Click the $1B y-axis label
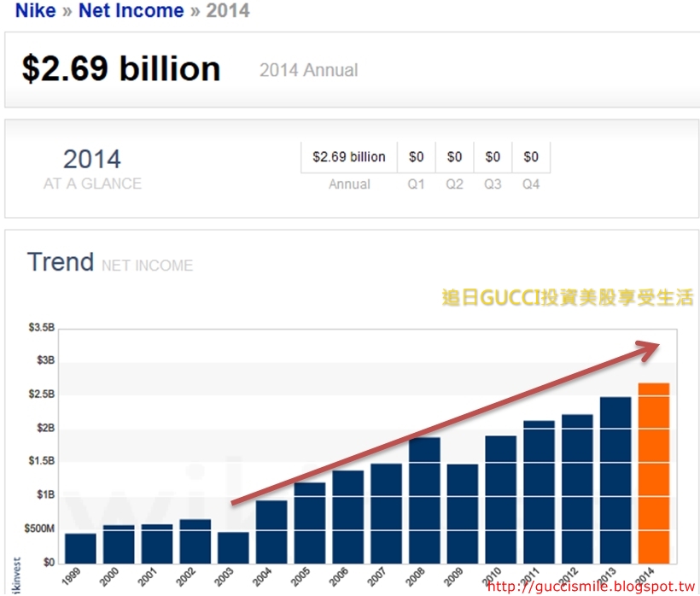Image resolution: width=700 pixels, height=596 pixels. [46, 494]
